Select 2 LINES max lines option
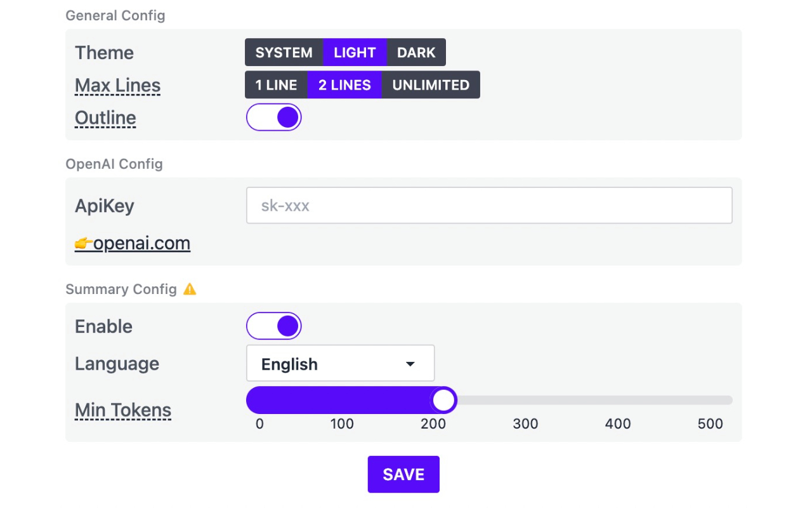This screenshot has width=812, height=508. pos(344,85)
